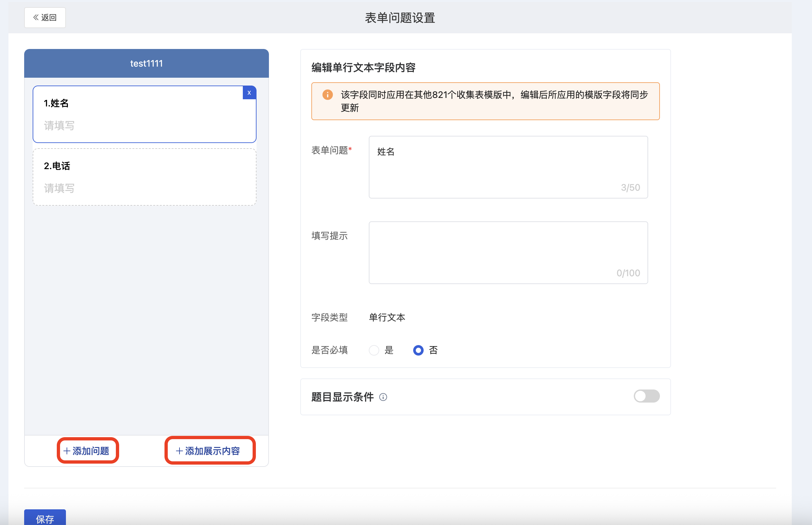Choose 是 for 是否必填

(x=374, y=350)
